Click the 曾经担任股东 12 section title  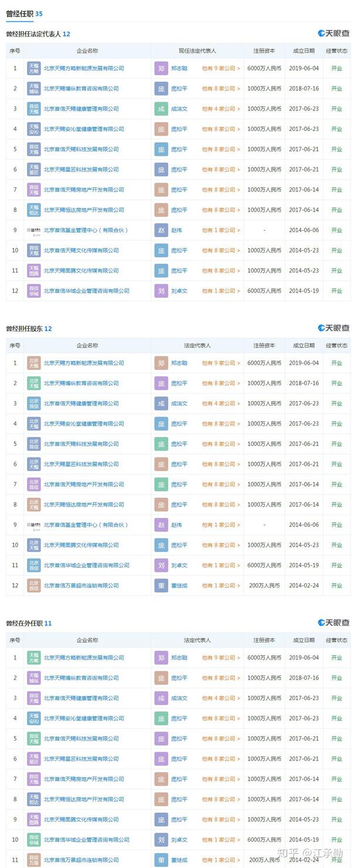click(29, 328)
